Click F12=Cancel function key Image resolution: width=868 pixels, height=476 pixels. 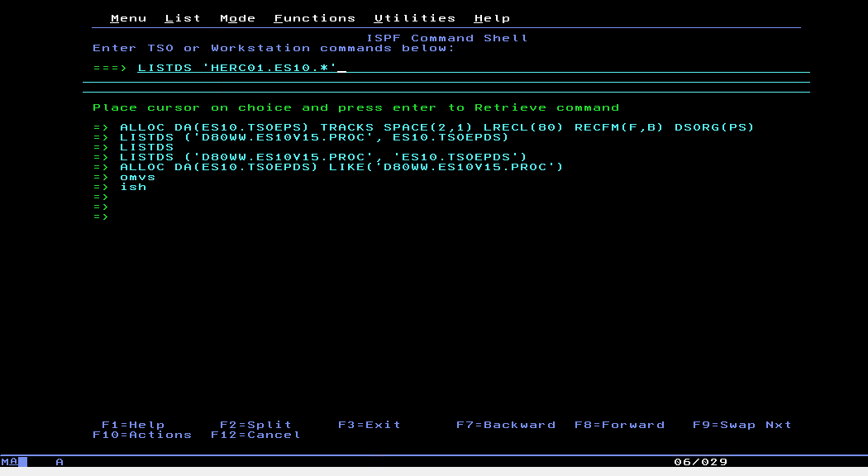[x=255, y=435]
